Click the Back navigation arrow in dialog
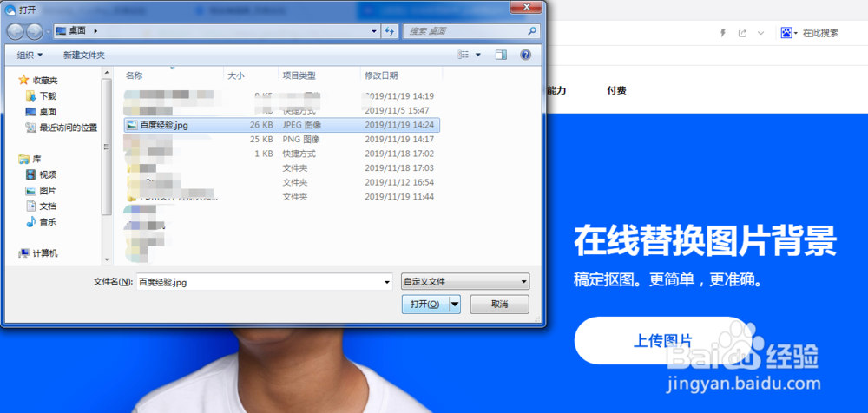The image size is (868, 413). 16,31
